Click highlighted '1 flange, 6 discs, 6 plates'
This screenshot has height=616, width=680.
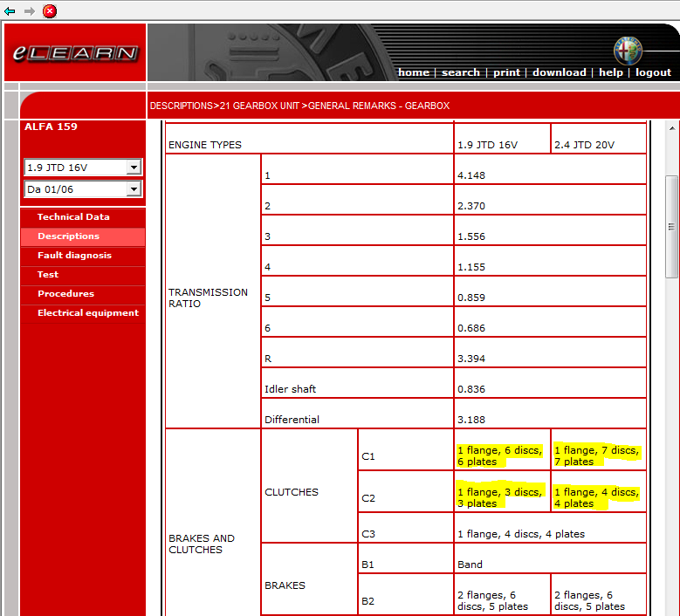(499, 456)
